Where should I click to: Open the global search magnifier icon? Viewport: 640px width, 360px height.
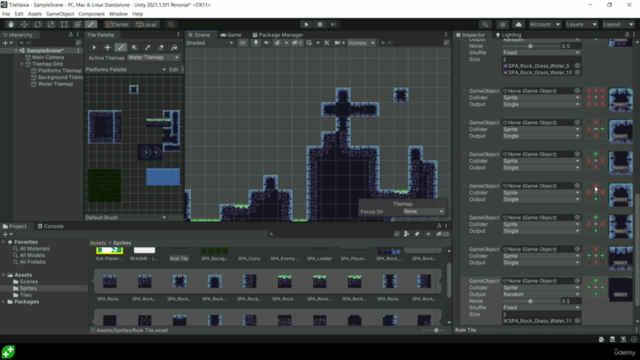tap(485, 24)
